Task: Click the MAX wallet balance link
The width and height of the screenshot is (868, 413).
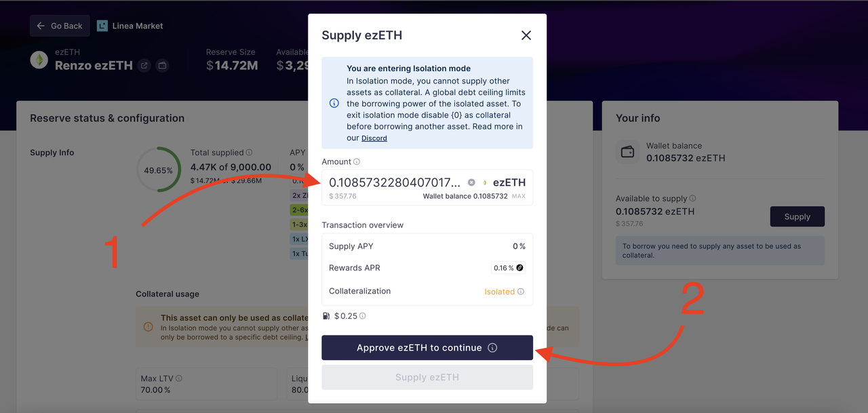Action: coord(518,197)
